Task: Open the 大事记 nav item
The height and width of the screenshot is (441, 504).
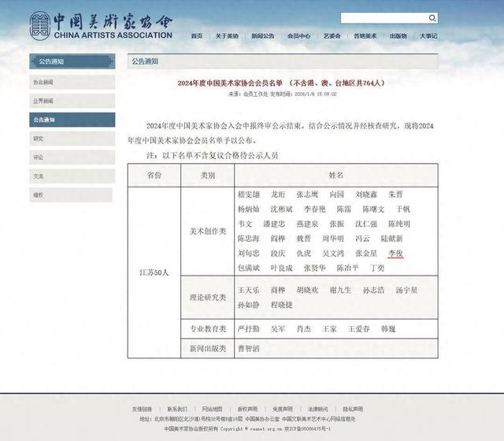Action: 428,36
